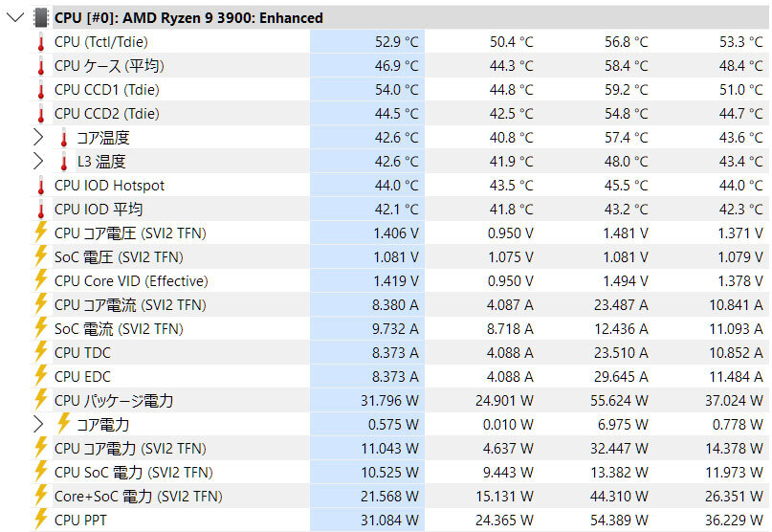The image size is (772, 532).
Task: Click the thermometer icon beside CPU CCD1 (Tdie)
Action: point(41,90)
